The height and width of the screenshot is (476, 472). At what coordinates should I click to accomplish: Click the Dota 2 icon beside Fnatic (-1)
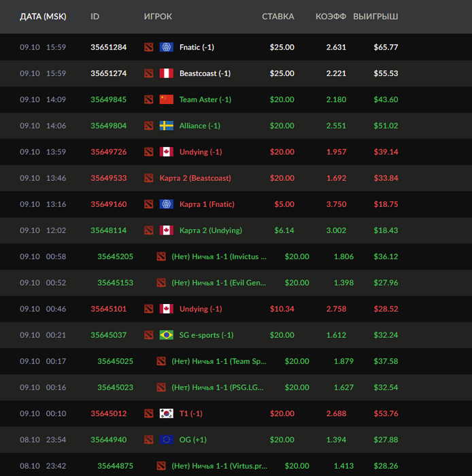[149, 47]
